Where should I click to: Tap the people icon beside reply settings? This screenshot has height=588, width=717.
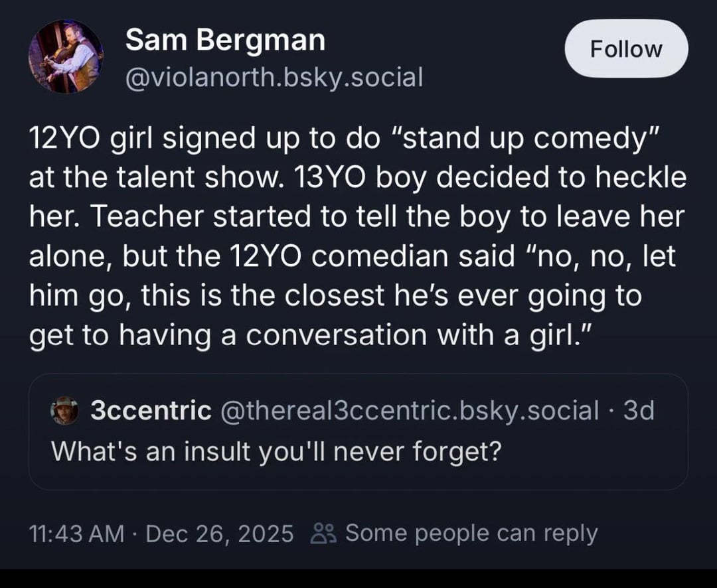323,533
